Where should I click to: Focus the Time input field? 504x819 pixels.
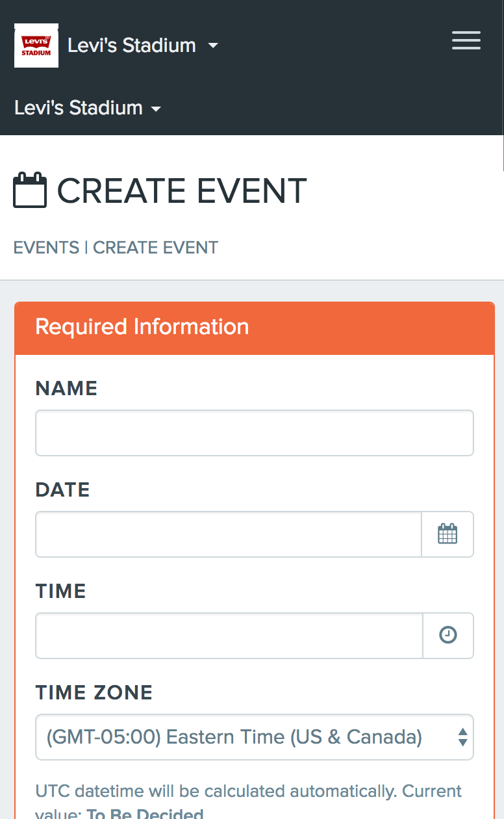point(229,636)
